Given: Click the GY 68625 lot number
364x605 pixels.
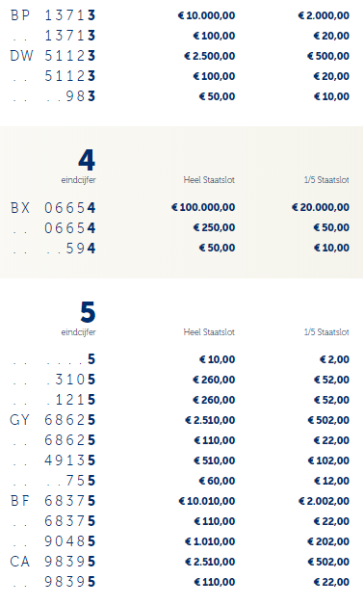Looking at the screenshot, I should click(53, 420).
